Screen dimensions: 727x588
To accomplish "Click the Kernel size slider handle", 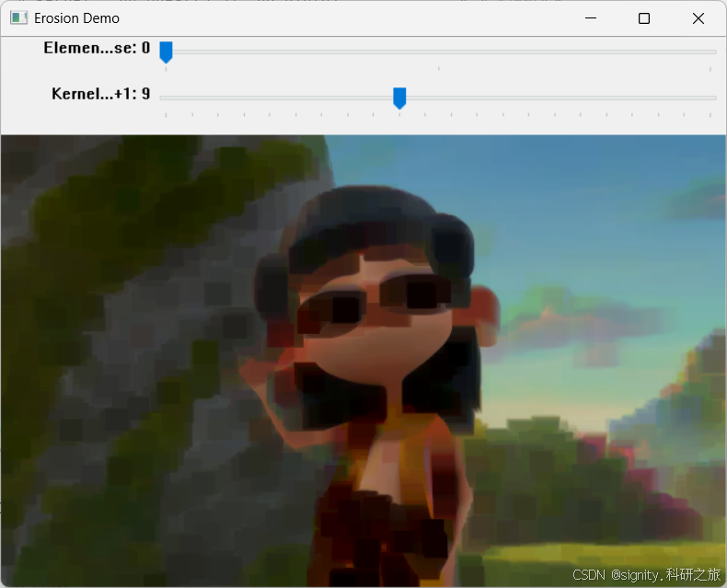I will (x=399, y=98).
